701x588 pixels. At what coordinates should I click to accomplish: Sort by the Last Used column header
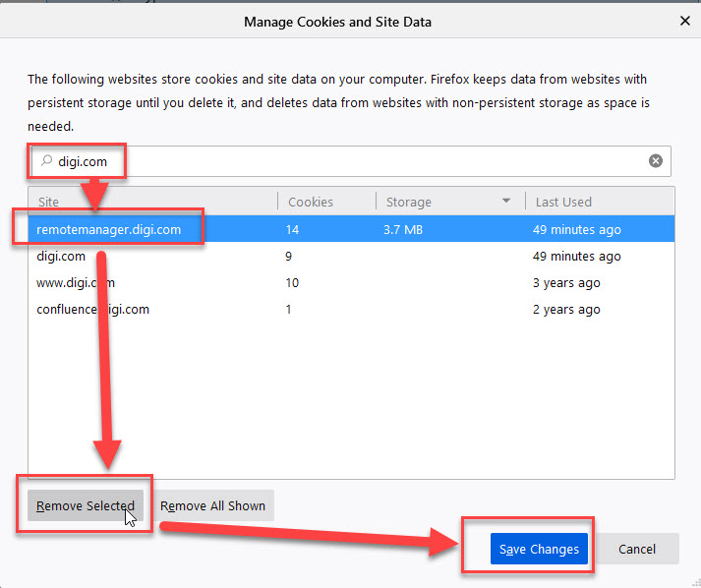click(x=600, y=202)
